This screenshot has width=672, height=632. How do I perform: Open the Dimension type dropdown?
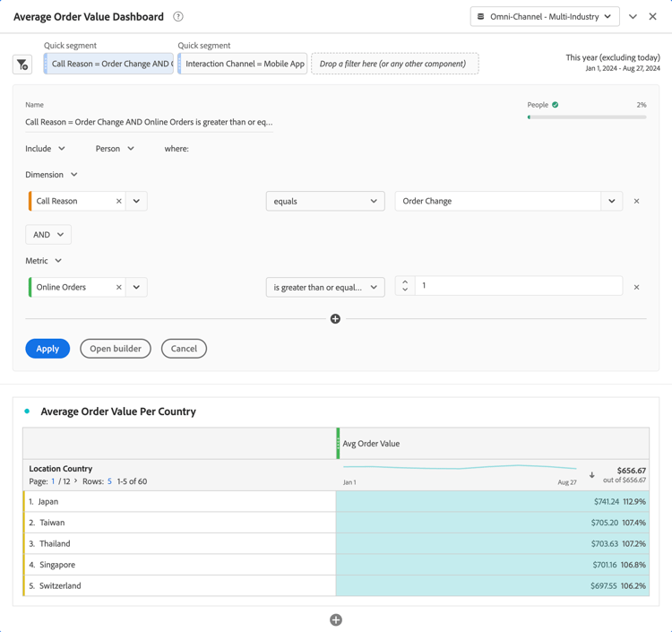click(51, 175)
